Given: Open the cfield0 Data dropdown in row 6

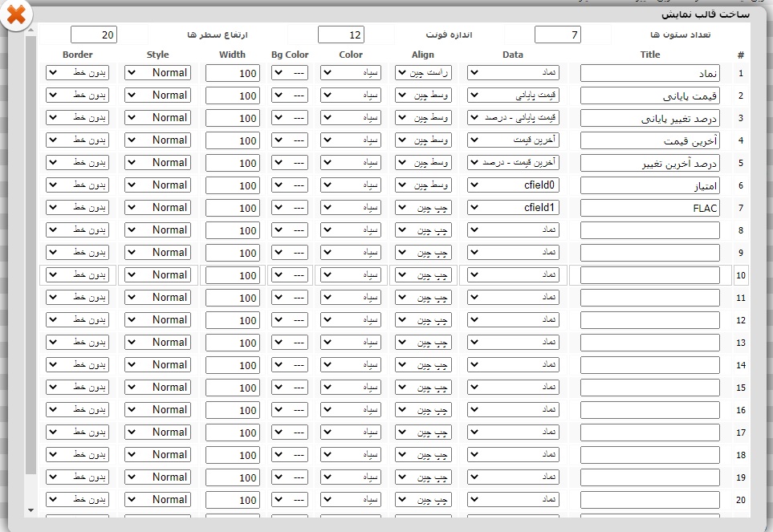Looking at the screenshot, I should pos(513,185).
